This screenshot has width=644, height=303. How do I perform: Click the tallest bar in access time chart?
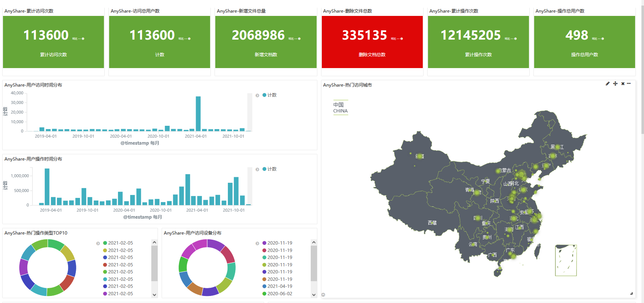click(x=198, y=114)
